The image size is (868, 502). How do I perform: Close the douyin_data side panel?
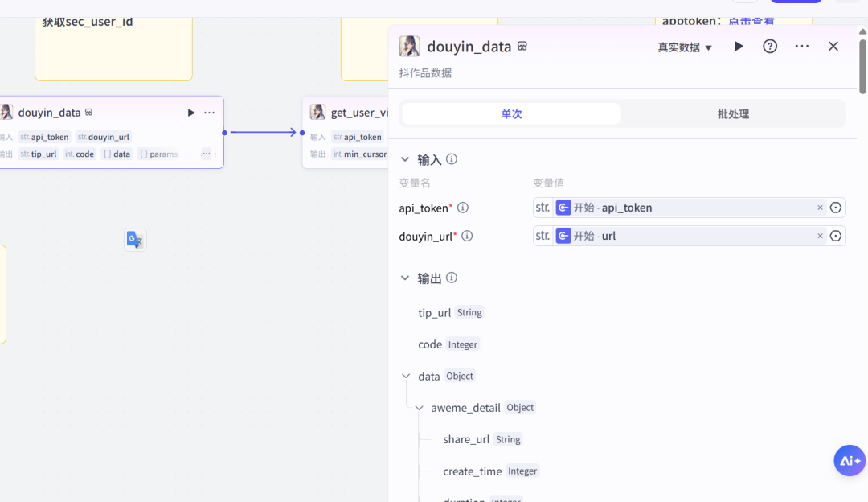pyautogui.click(x=833, y=47)
